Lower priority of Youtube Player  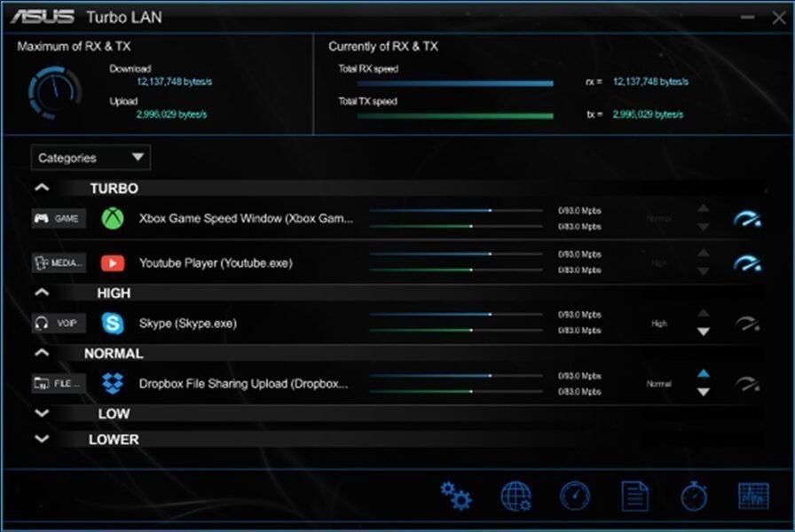pyautogui.click(x=704, y=271)
